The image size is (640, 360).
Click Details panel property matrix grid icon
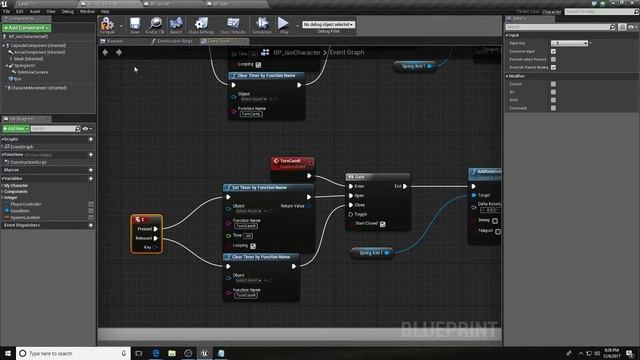[622, 27]
